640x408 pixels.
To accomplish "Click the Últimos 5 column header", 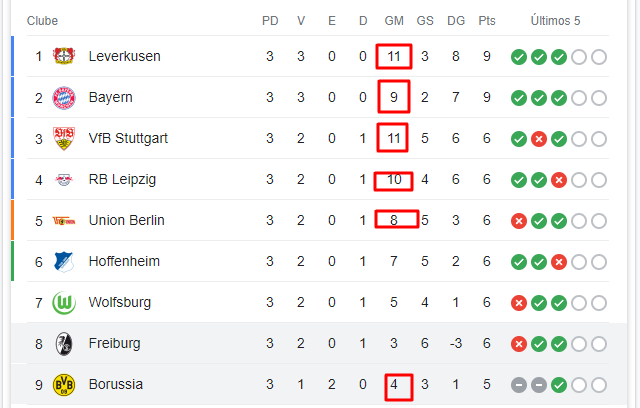I will click(555, 20).
